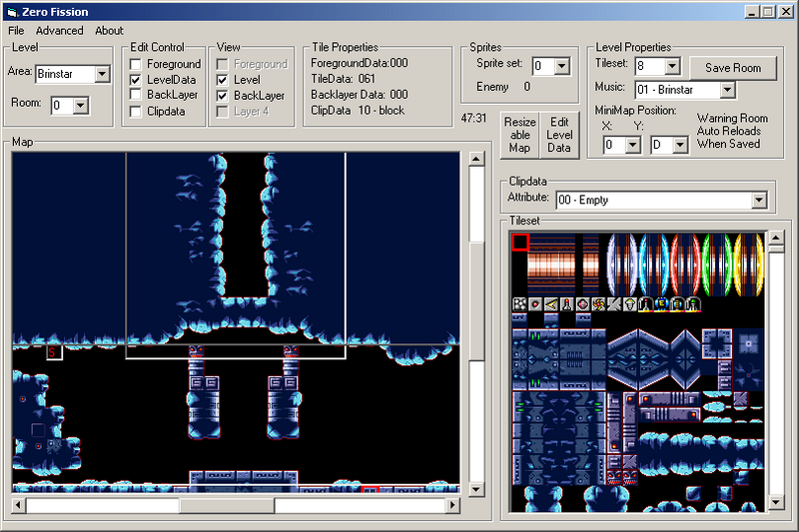Pick the left red-eyed monster face tile
Image resolution: width=799 pixels, height=532 pixels.
coord(614,477)
